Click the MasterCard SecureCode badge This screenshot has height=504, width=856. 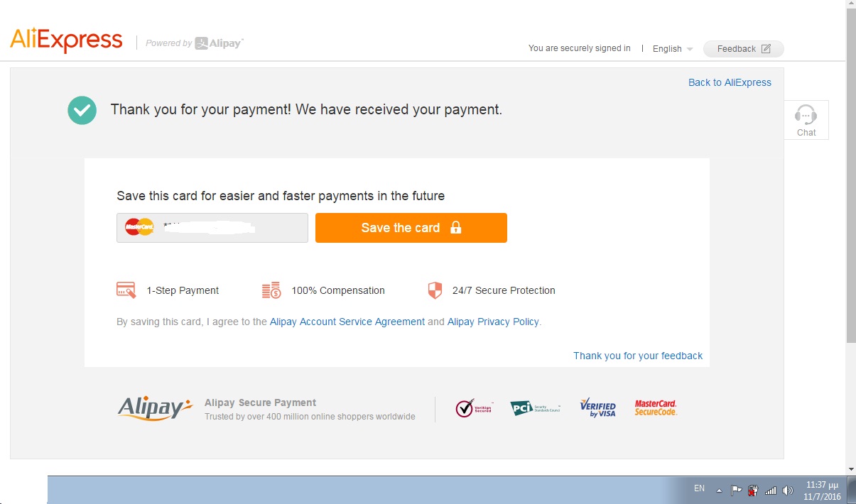click(x=656, y=407)
